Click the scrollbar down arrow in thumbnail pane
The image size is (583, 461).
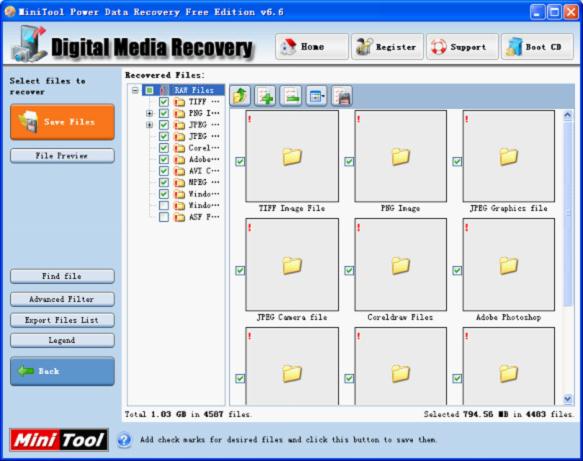pyautogui.click(x=567, y=399)
